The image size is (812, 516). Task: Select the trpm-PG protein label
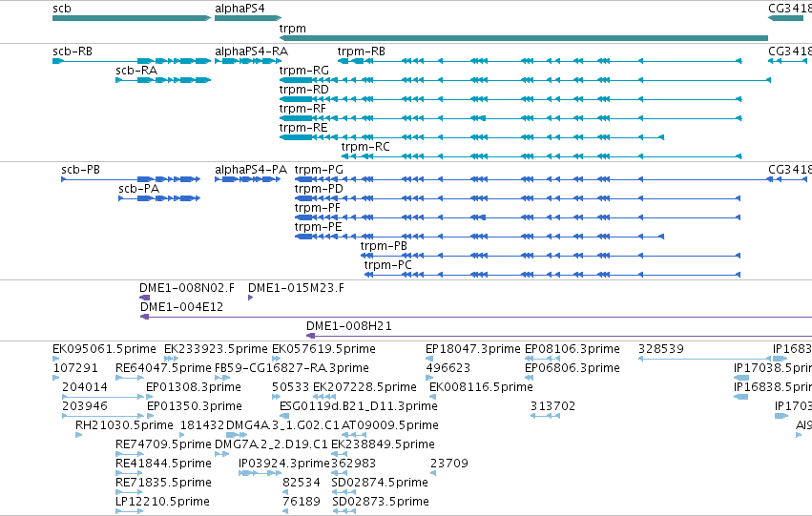[x=319, y=170]
